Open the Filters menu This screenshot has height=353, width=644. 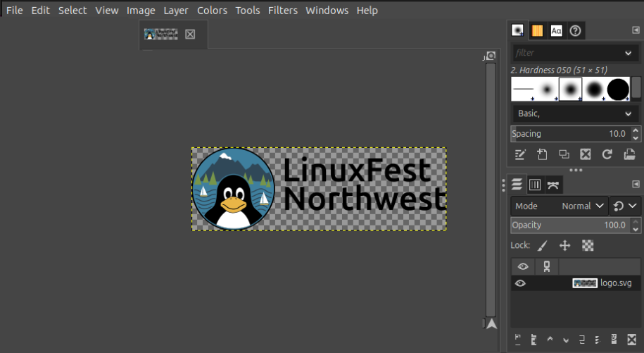[282, 11]
